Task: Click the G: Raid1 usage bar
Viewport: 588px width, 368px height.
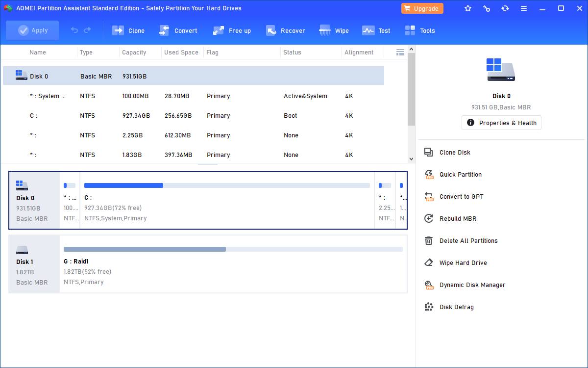Action: pos(233,249)
